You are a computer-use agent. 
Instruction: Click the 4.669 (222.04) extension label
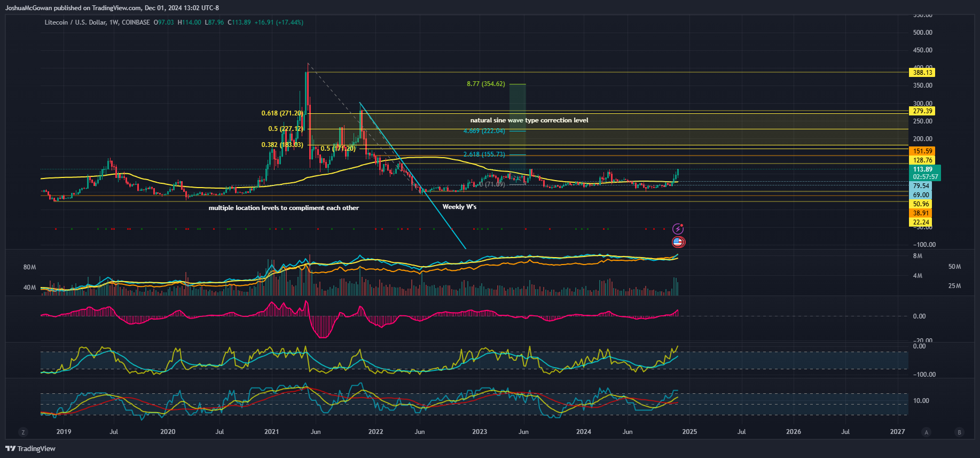[484, 131]
